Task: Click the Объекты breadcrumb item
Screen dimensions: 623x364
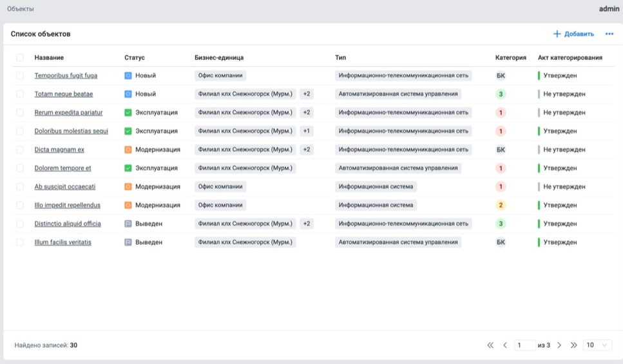Action: pyautogui.click(x=21, y=9)
